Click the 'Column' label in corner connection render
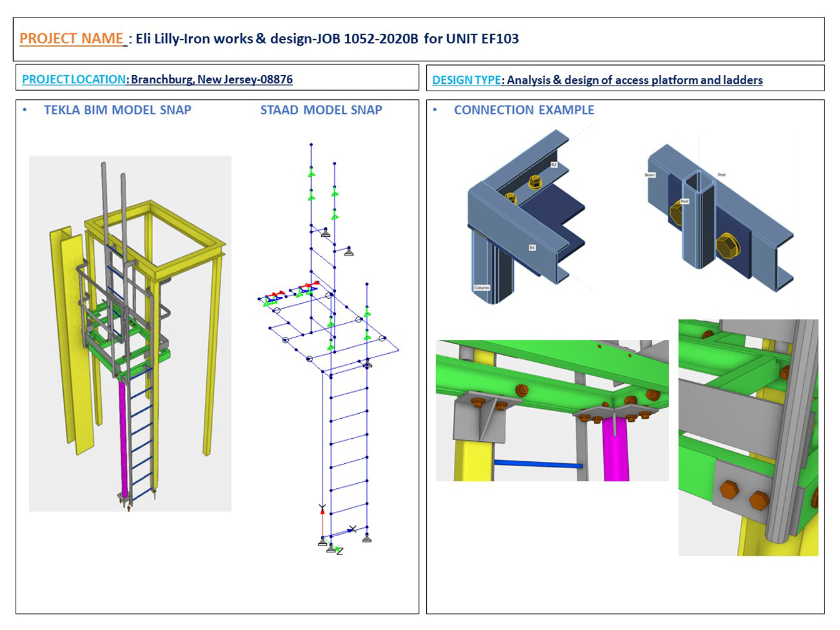This screenshot has width=840, height=630. (x=481, y=287)
